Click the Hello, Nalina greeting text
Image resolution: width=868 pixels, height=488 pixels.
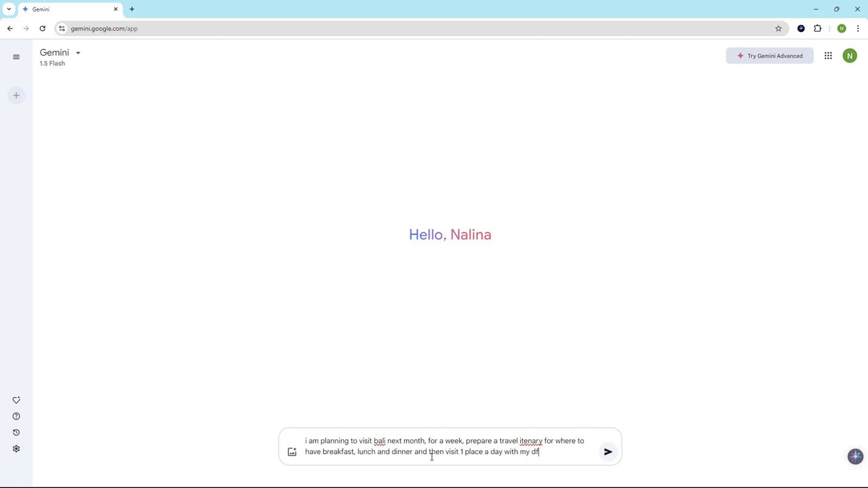pyautogui.click(x=450, y=235)
